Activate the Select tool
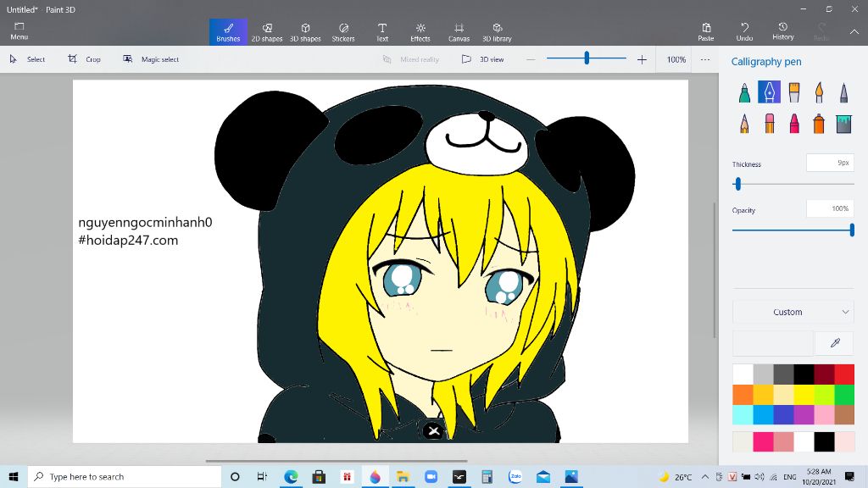The height and width of the screenshot is (488, 868). click(x=27, y=59)
